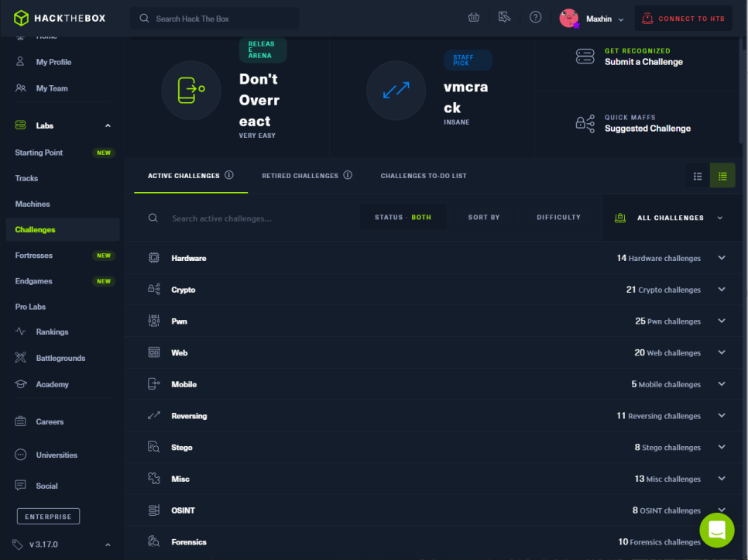Screen dimensions: 748x560
Task: Open the Sort By dropdown
Action: click(x=484, y=217)
